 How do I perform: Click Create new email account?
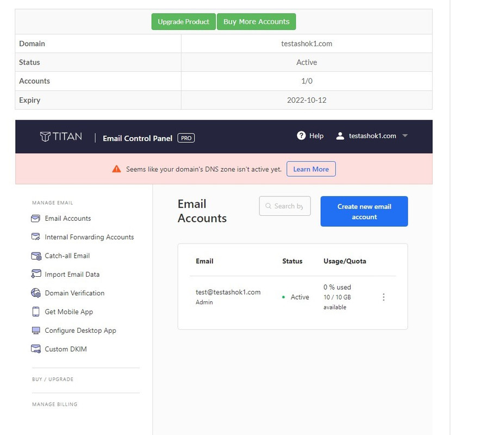[x=364, y=212]
